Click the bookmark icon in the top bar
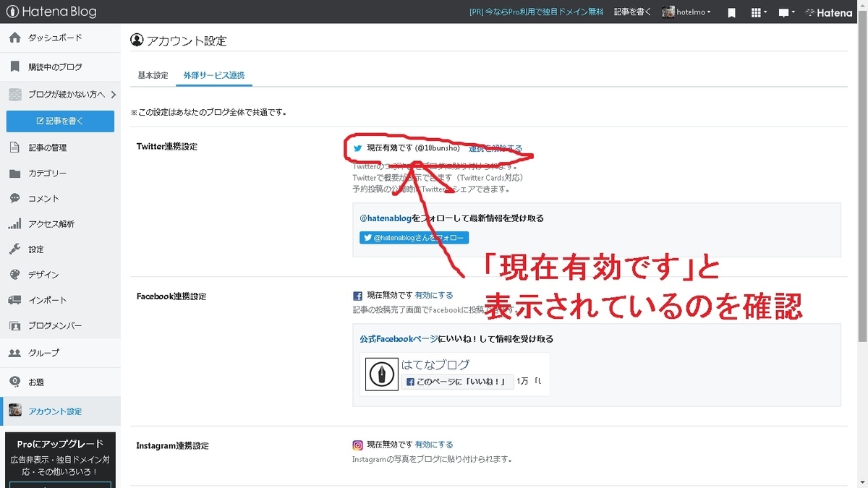This screenshot has width=868, height=488. 731,12
